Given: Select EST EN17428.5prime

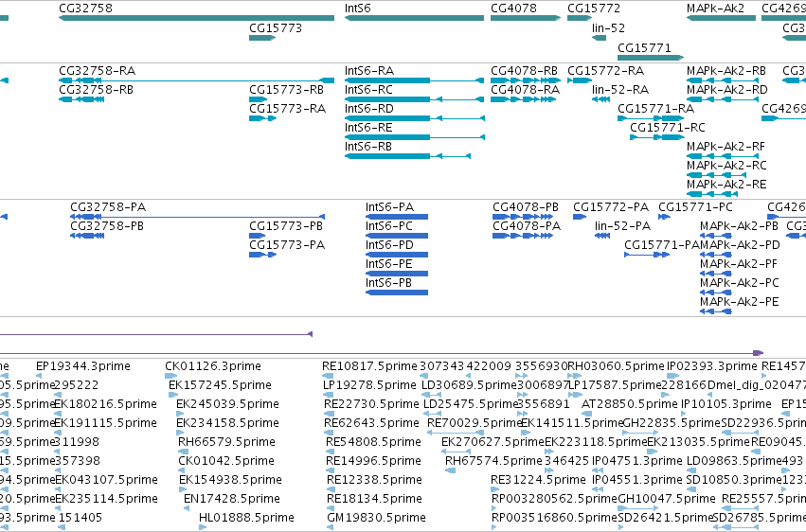Looking at the screenshot, I should 232,499.
